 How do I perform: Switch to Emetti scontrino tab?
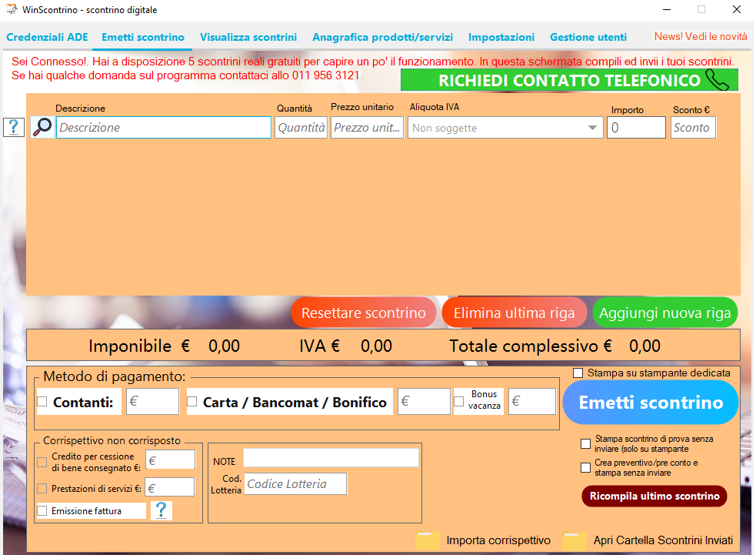click(x=143, y=37)
